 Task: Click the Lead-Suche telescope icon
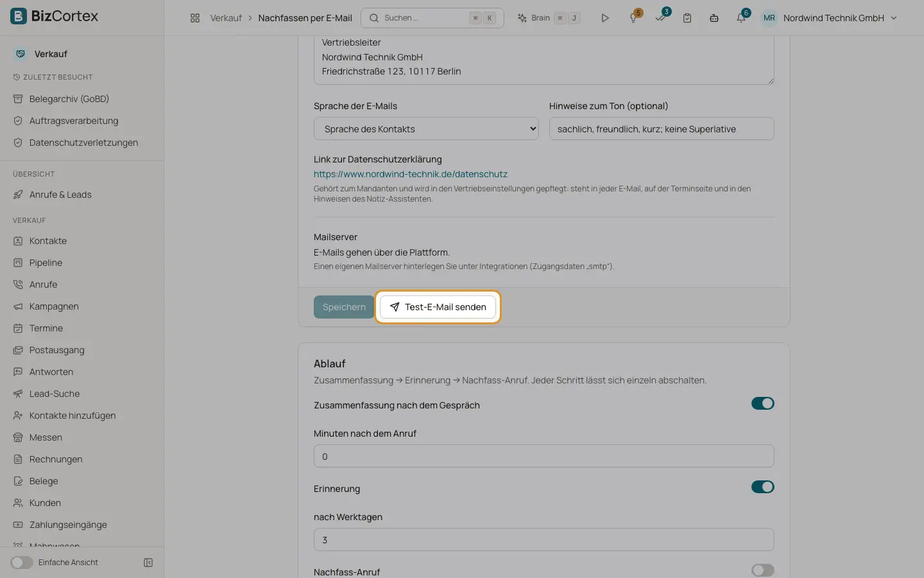click(18, 394)
